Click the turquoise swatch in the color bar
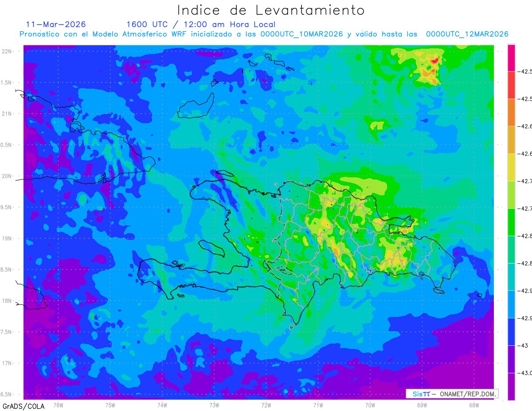 (x=511, y=277)
